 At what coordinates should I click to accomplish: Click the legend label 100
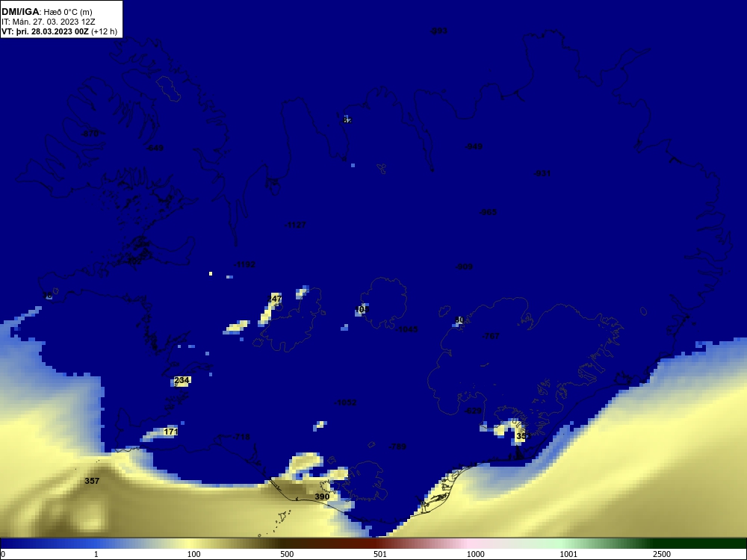point(194,554)
